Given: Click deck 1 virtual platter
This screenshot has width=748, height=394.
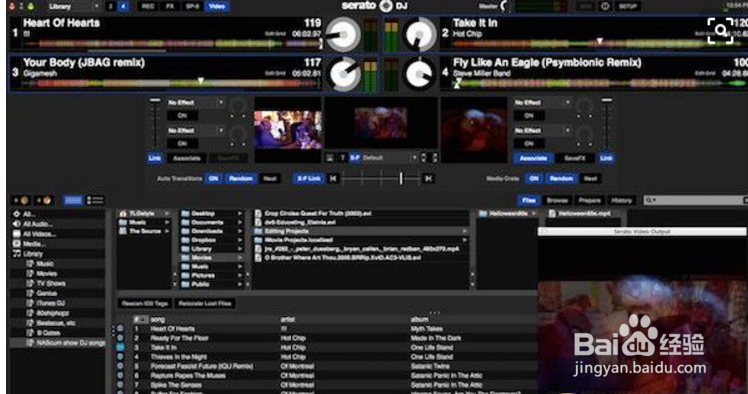Looking at the screenshot, I should (x=343, y=34).
